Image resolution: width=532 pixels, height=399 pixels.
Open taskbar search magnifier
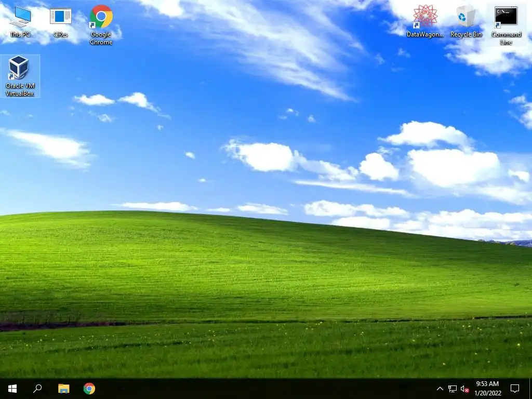(37, 389)
